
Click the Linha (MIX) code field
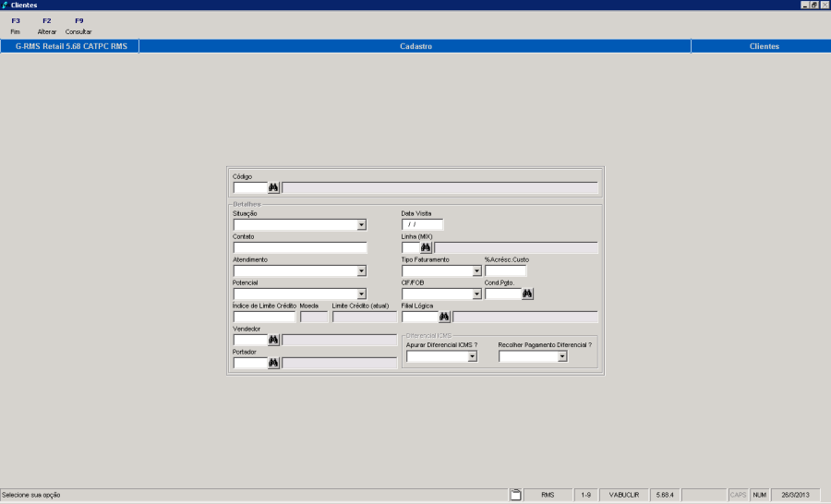[411, 247]
